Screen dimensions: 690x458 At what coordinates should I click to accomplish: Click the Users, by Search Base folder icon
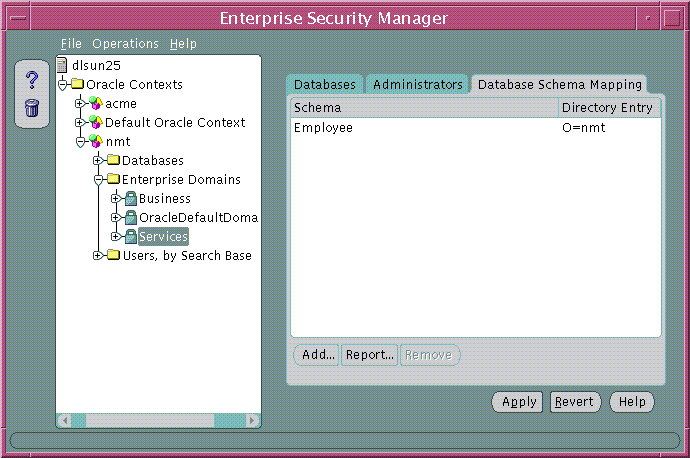pos(114,254)
